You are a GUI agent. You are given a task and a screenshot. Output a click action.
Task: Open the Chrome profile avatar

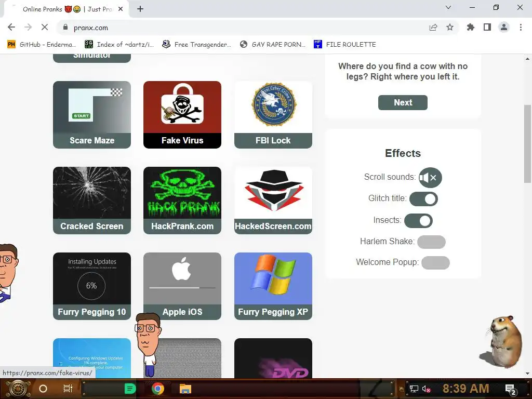[x=504, y=27]
